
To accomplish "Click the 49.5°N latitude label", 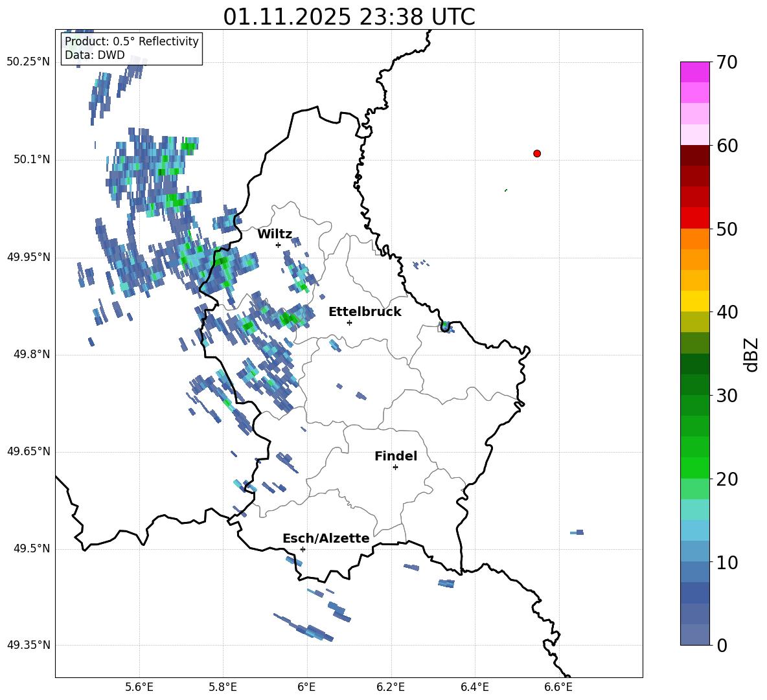I will pos(32,548).
